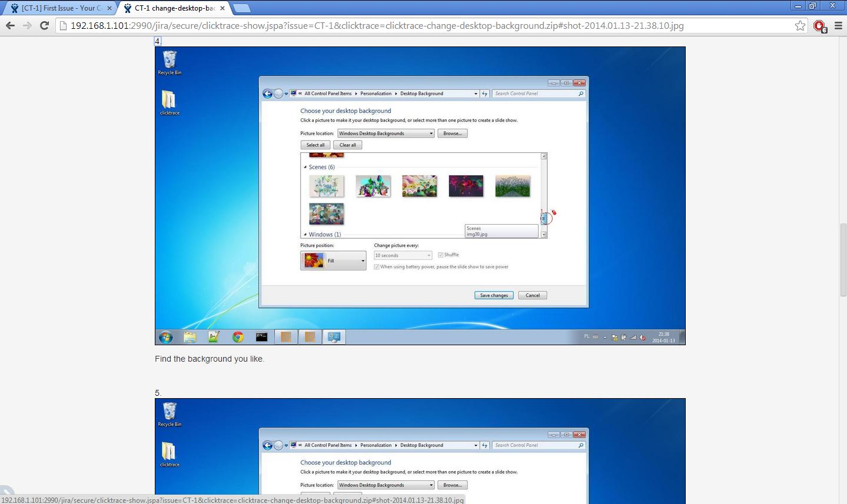Open a new Chrome tab

(241, 8)
